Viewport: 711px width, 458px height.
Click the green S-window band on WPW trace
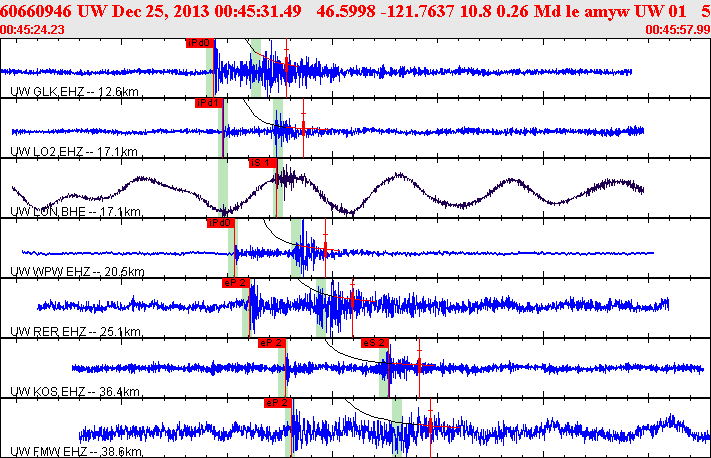(x=296, y=248)
